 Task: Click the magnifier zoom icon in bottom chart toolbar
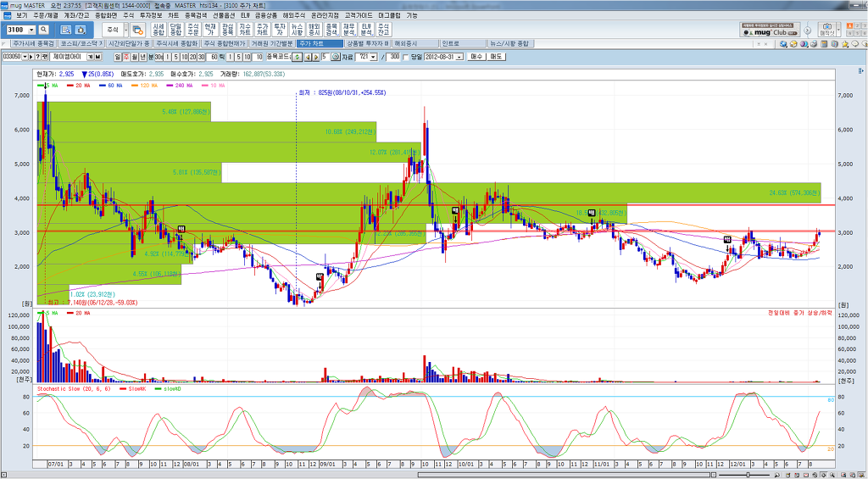(x=776, y=475)
